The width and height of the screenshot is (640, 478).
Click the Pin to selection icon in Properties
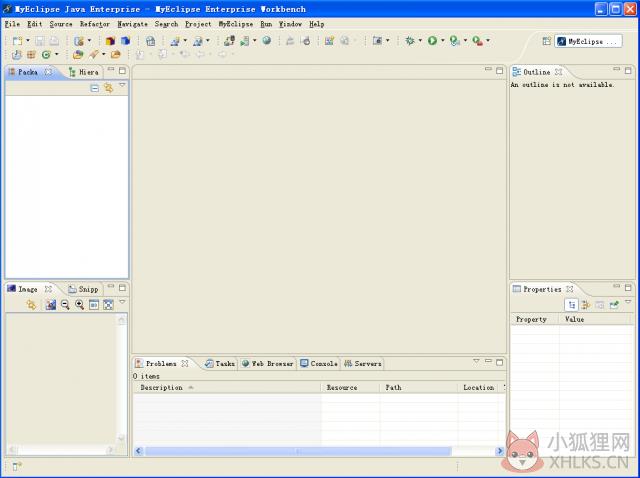tap(614, 305)
